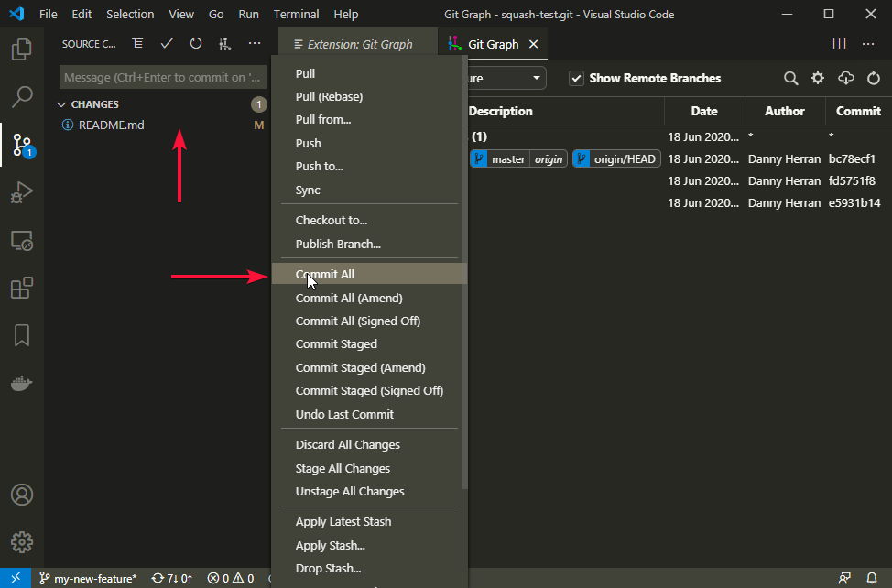
Task: Open Git Graph repository settings gear
Action: pyautogui.click(x=818, y=79)
